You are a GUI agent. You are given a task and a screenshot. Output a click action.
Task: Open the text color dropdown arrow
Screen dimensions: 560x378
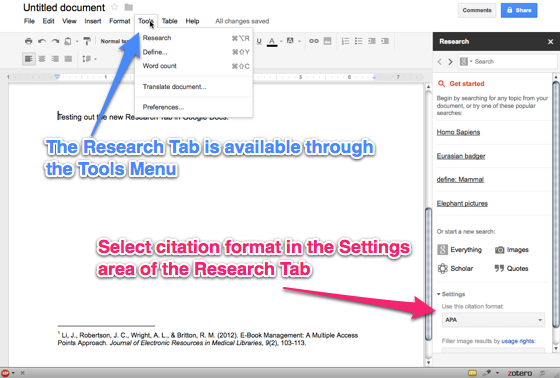(x=281, y=41)
